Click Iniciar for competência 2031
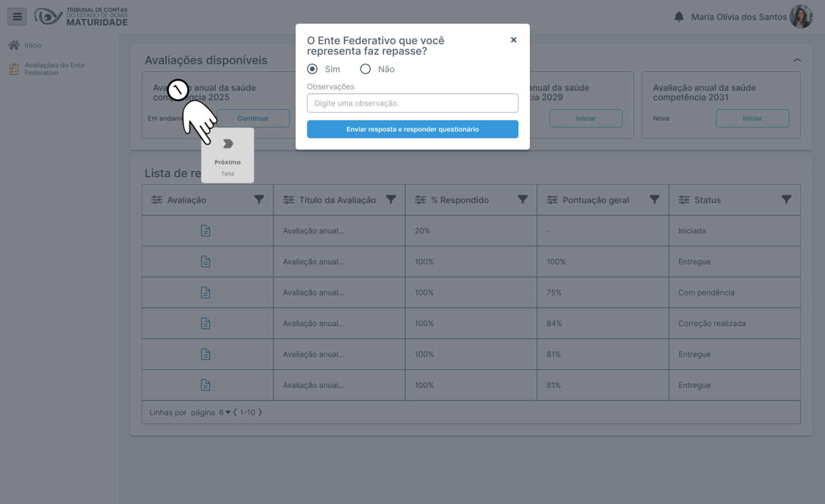Viewport: 825px width, 504px height. coord(752,118)
